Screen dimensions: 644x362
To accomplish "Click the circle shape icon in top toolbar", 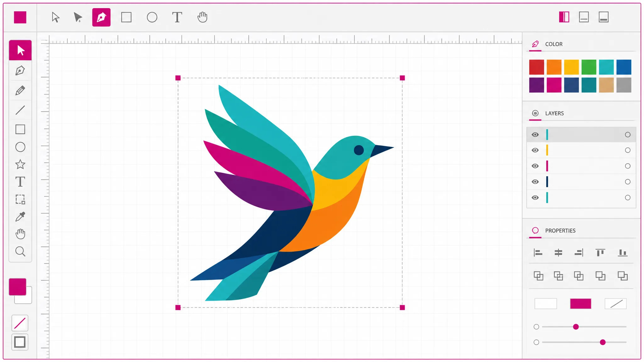I will pyautogui.click(x=152, y=17).
